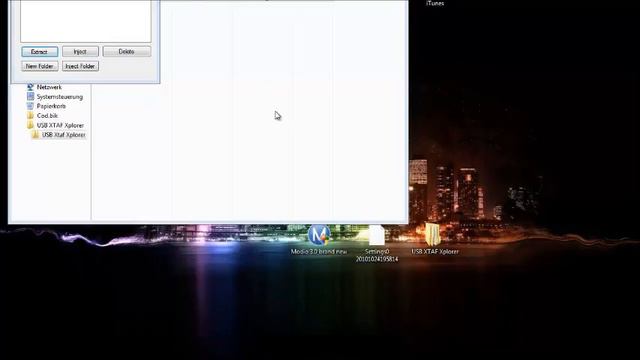Click the Extract button
This screenshot has width=640, height=360.
point(40,52)
